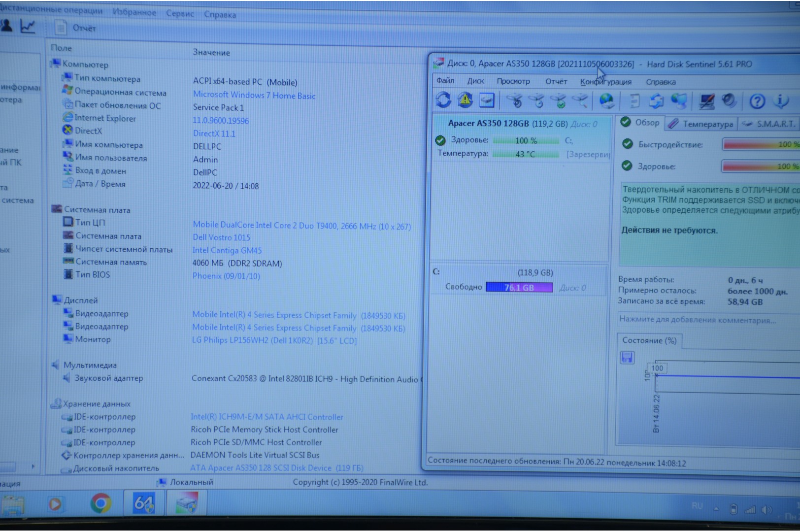The height and width of the screenshot is (532, 800).
Task: Click the blue info icon in Sentinel toolbar
Action: tap(780, 101)
